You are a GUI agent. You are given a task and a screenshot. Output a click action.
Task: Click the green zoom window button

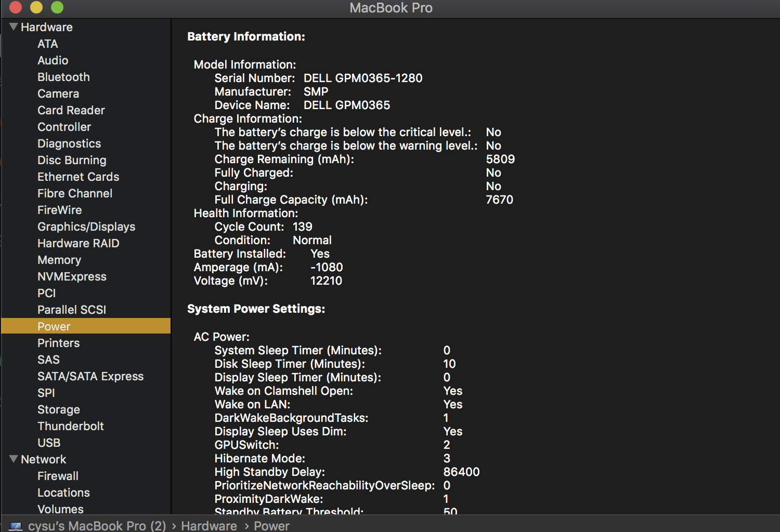point(57,7)
